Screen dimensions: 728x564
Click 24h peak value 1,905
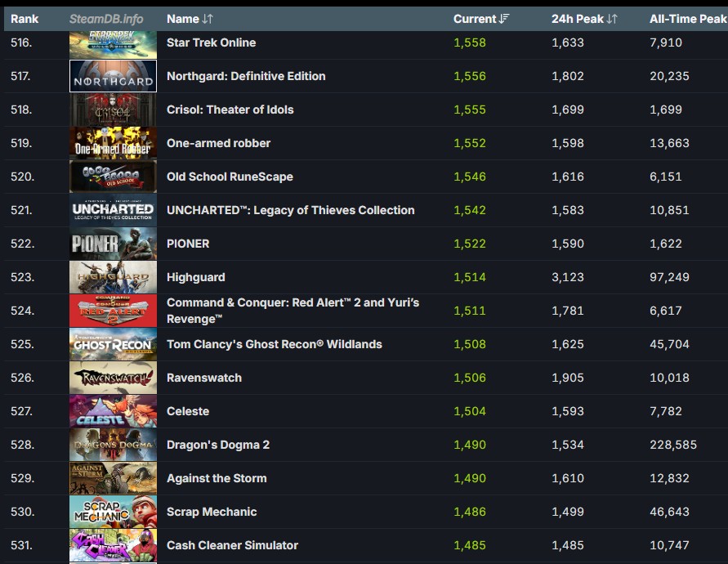[568, 378]
